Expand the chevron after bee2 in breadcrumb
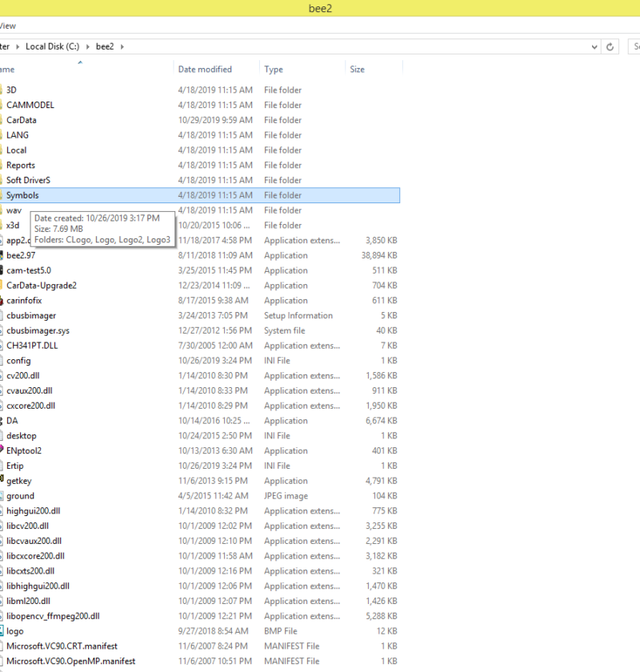This screenshot has width=640, height=672. coord(122,46)
